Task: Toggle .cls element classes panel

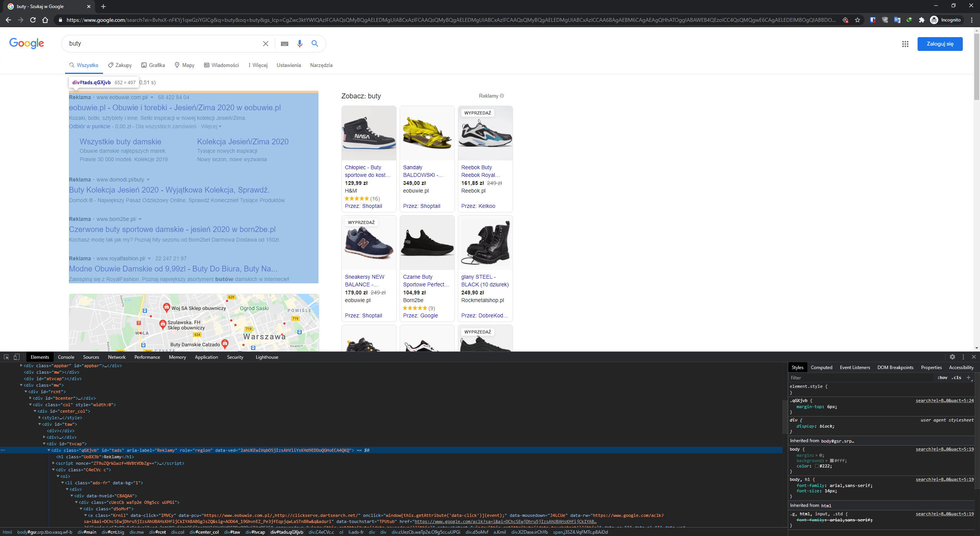Action: pos(957,377)
